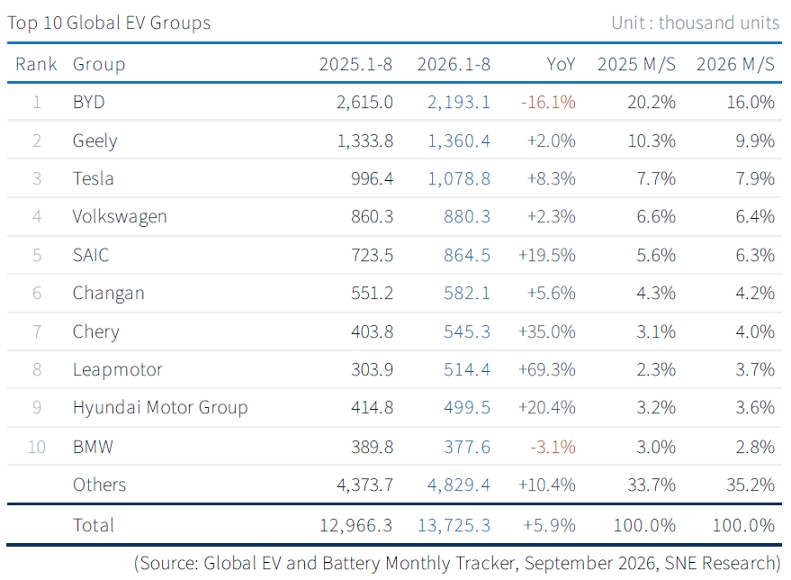Click the SNE Research source citation
Image resolution: width=791 pixels, height=580 pixels.
(458, 563)
